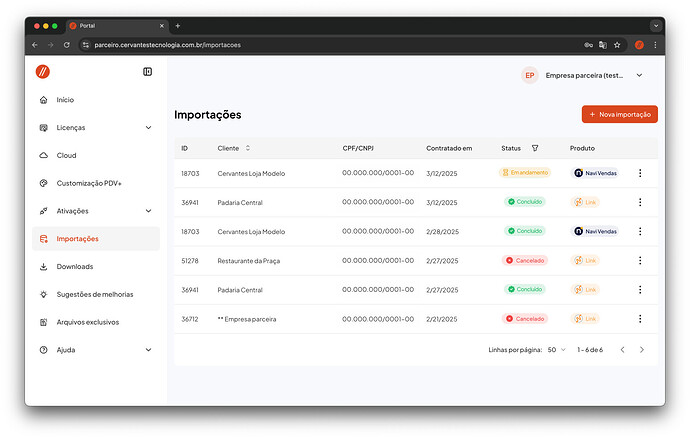Click the Cervantes logo in the sidebar

[x=43, y=72]
